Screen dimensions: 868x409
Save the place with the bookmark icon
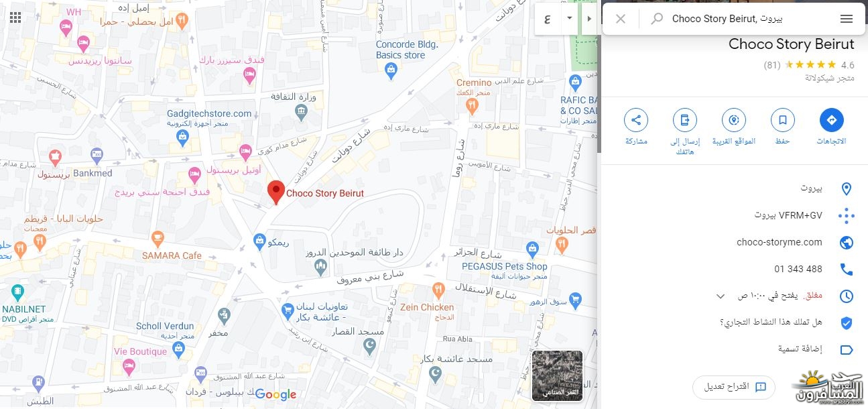coord(782,121)
